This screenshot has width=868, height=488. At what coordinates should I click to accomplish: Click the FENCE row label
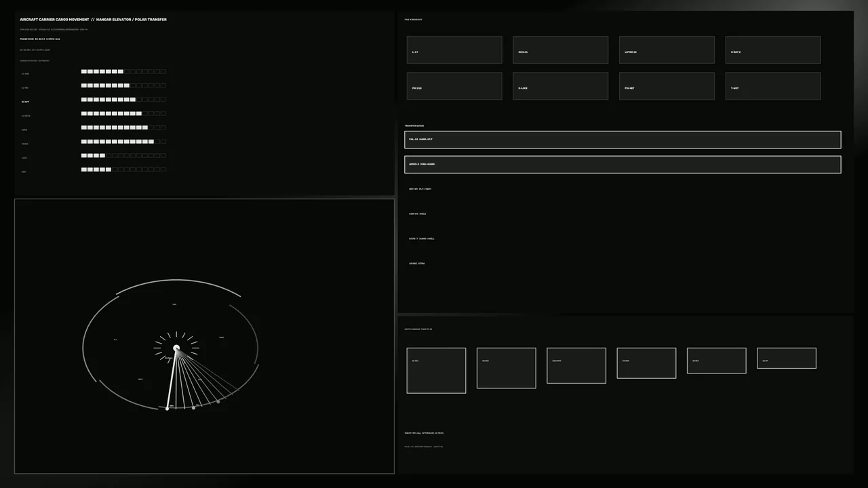click(24, 144)
